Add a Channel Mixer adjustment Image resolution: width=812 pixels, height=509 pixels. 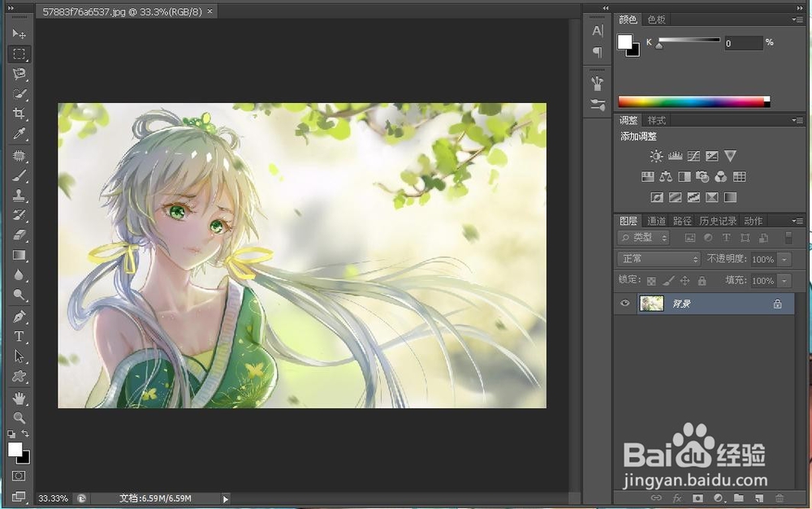721,177
